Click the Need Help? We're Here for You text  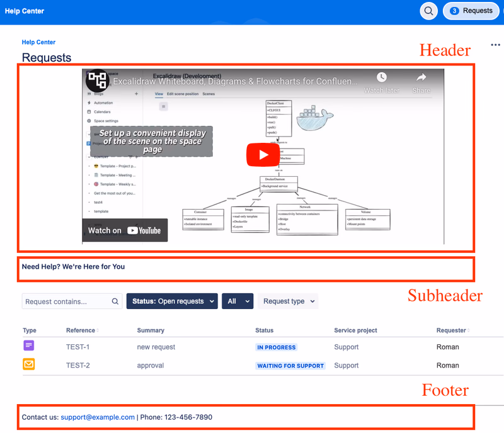click(73, 267)
